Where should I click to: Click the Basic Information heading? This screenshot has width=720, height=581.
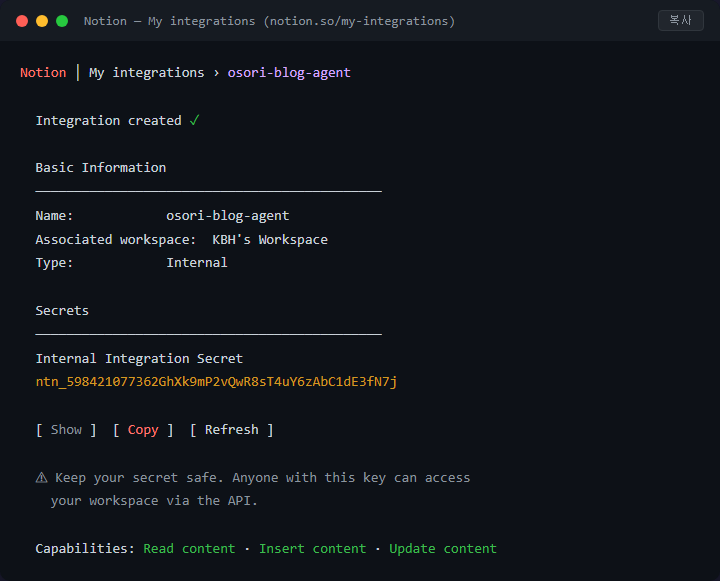click(101, 168)
